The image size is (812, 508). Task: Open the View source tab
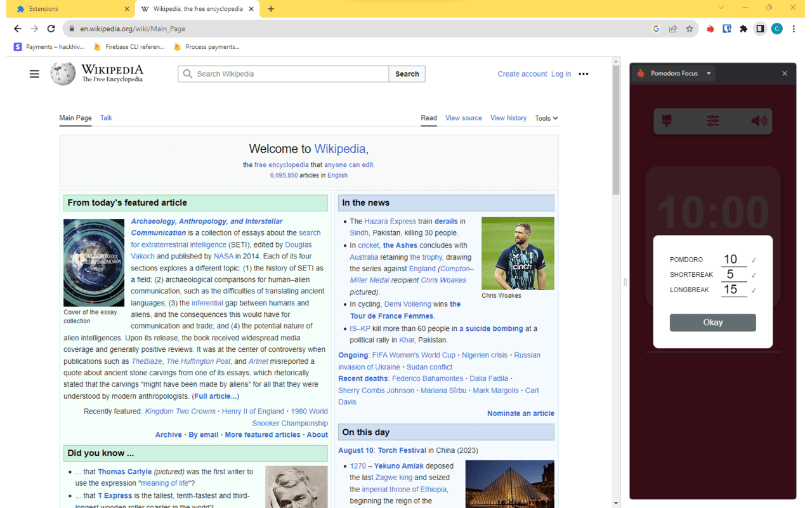[464, 118]
